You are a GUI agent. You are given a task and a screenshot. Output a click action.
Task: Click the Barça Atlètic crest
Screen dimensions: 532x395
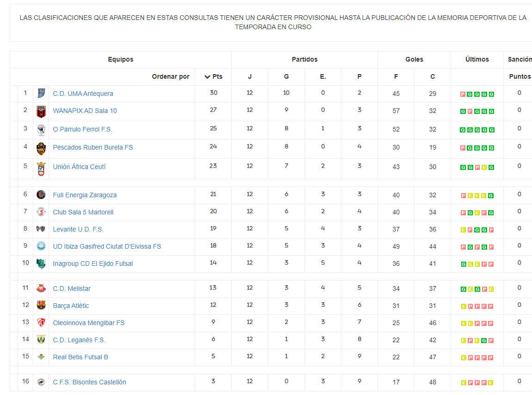point(41,305)
